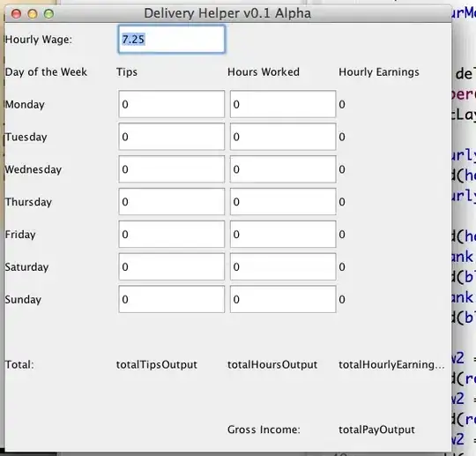The width and height of the screenshot is (476, 456).
Task: Click Friday's Hourly Earnings value
Action: click(342, 235)
